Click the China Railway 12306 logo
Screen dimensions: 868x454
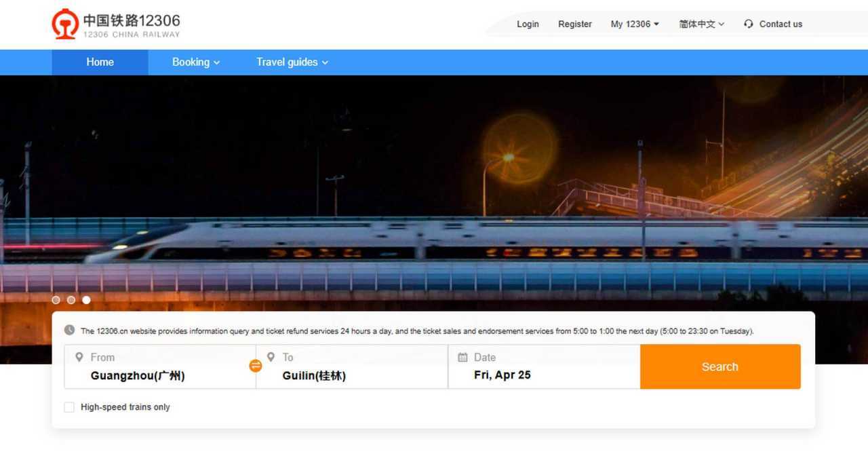(x=116, y=24)
